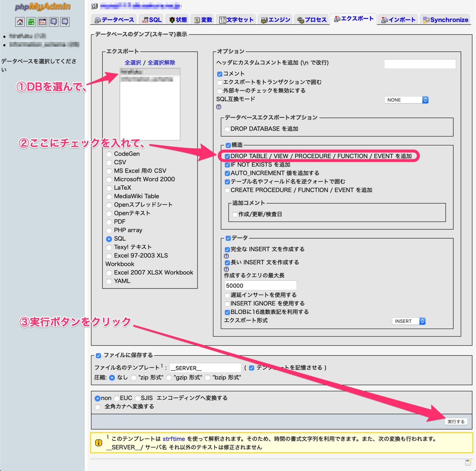
Task: Click the strftime link in notice
Action: point(174,439)
